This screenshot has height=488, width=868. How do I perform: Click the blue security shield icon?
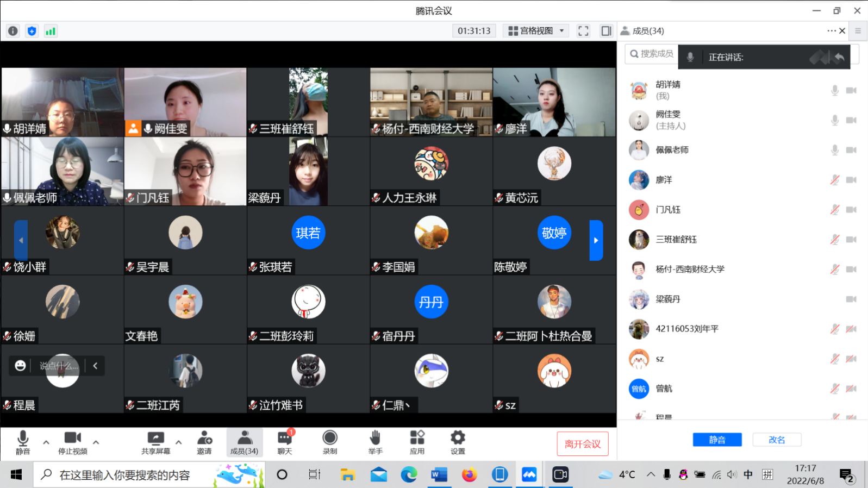(32, 31)
